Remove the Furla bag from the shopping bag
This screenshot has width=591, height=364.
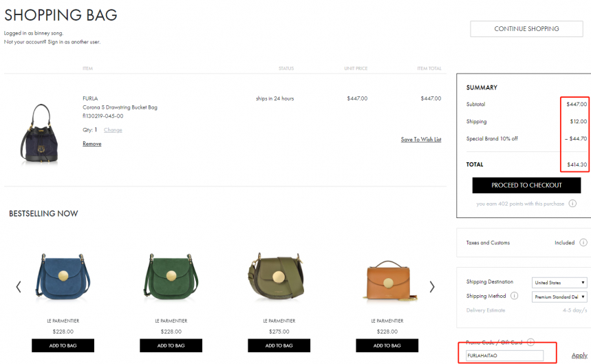tap(92, 144)
